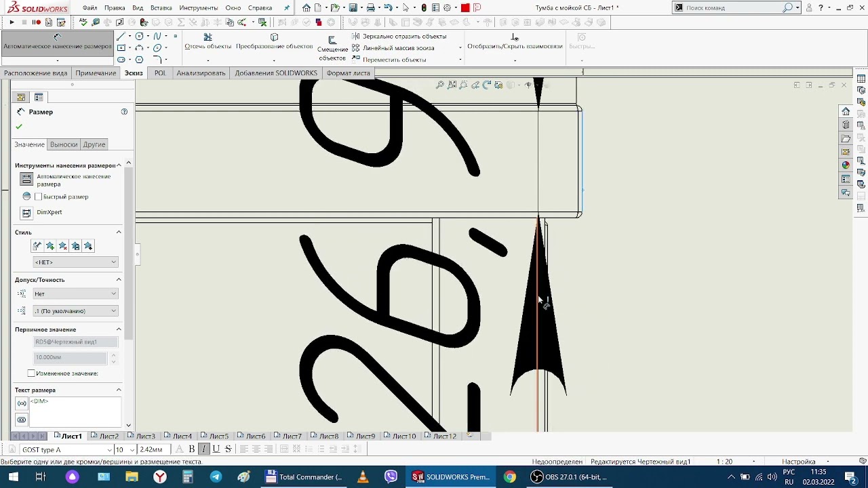Image resolution: width=868 pixels, height=488 pixels.
Task: Click the Undo arrow icon
Action: tap(388, 8)
